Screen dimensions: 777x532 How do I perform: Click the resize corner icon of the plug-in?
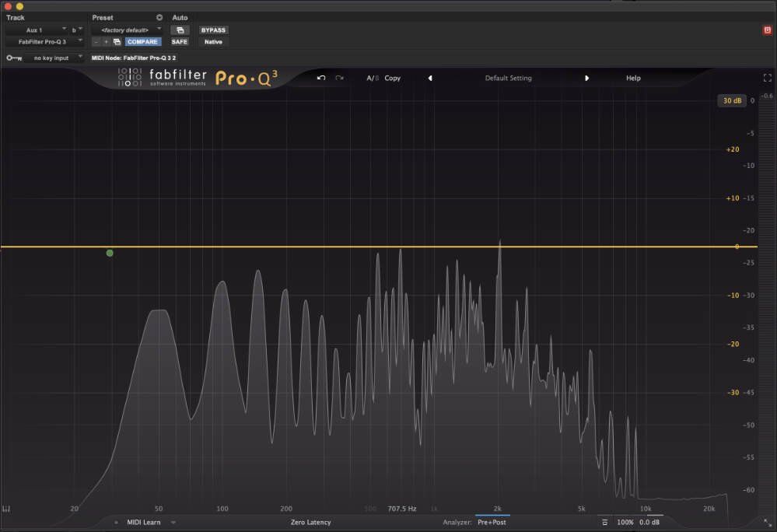767,522
